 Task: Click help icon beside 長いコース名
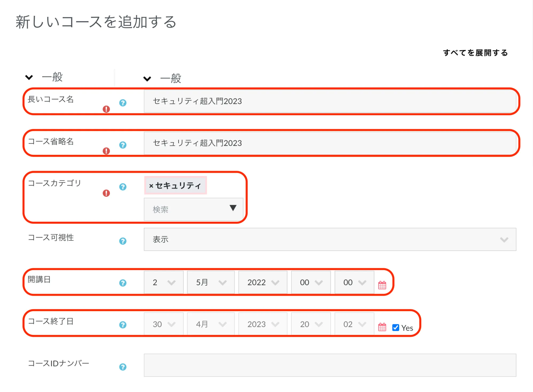click(123, 103)
